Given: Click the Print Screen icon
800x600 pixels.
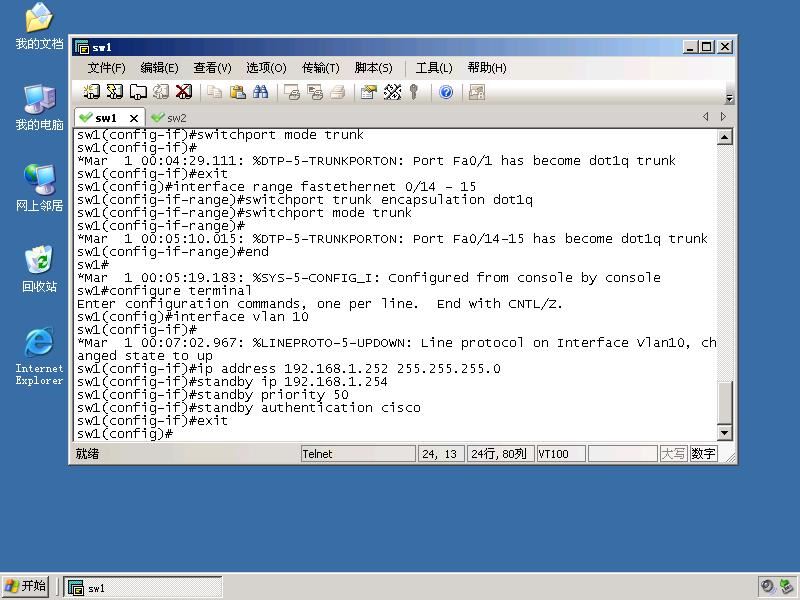Looking at the screenshot, I should [291, 92].
